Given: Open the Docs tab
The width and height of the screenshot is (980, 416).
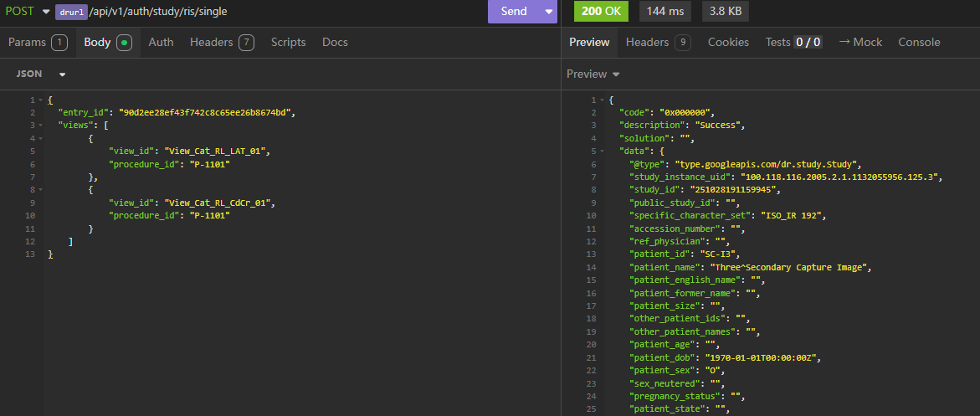Looking at the screenshot, I should [335, 42].
